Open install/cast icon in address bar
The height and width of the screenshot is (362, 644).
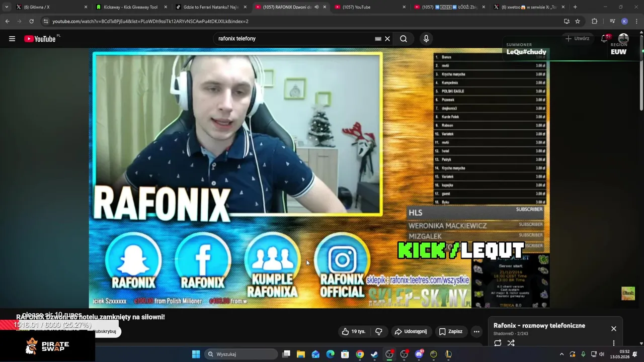pyautogui.click(x=567, y=21)
